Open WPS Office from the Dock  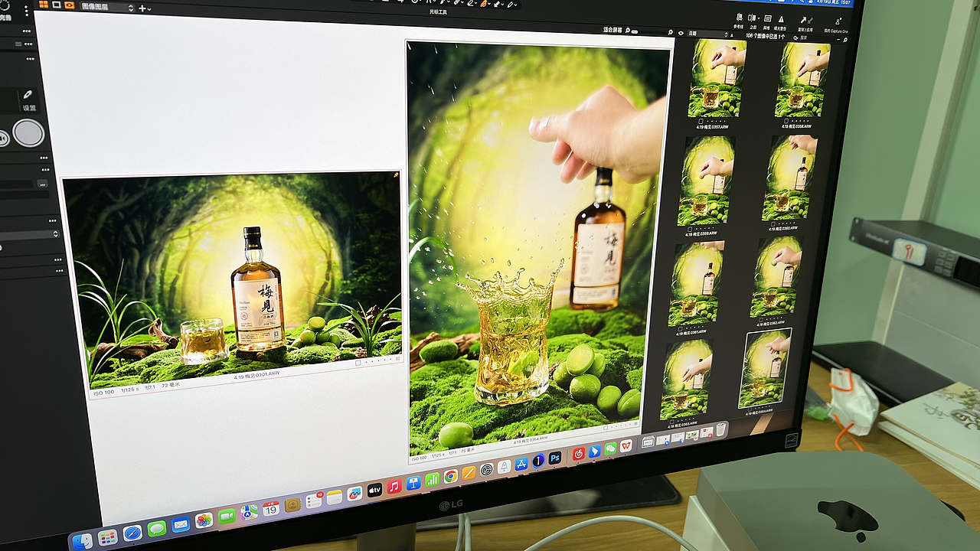[626, 445]
